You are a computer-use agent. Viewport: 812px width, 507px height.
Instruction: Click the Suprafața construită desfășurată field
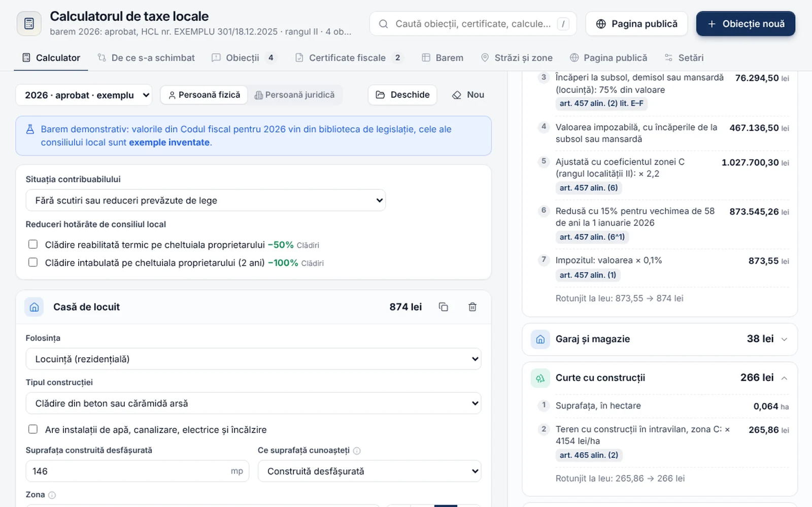tap(138, 471)
